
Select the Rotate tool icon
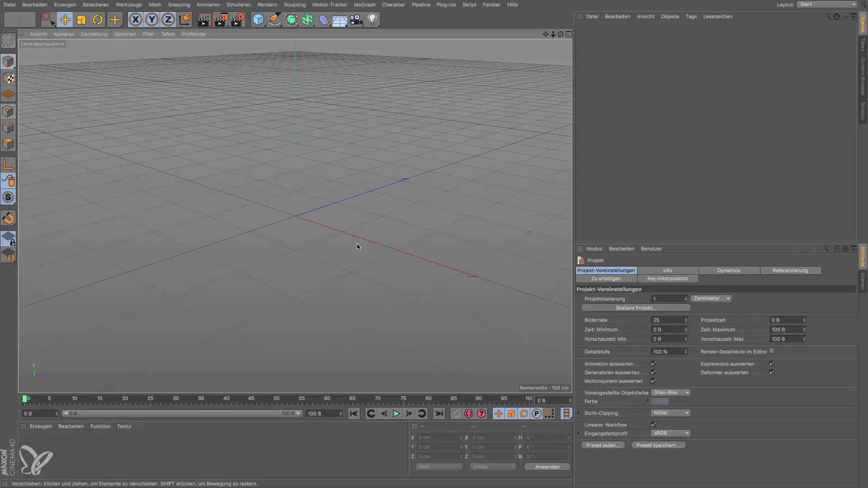click(98, 19)
